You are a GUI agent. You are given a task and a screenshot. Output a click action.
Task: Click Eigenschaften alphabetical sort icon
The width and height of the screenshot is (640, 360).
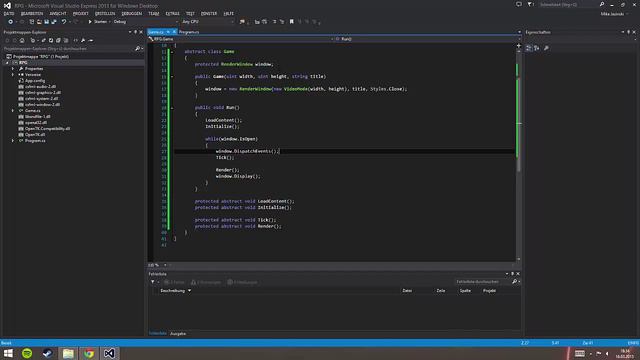tap(537, 48)
